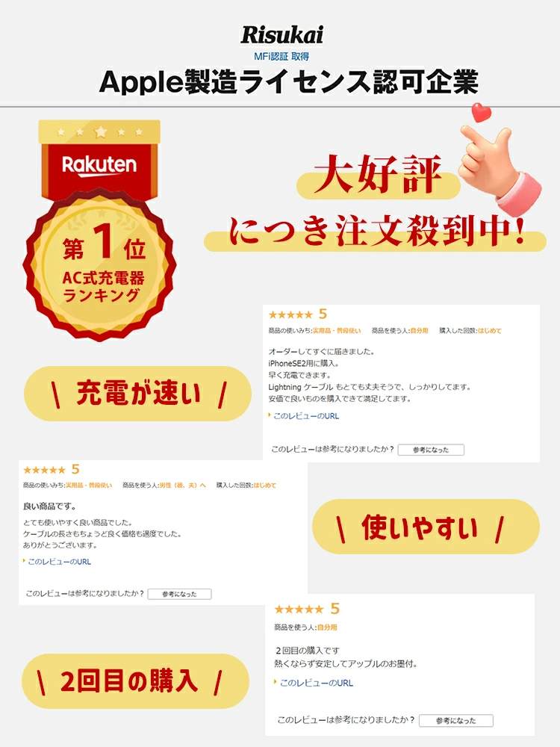Click the gold stars on the Rakuten ribbon
The image size is (560, 747).
pos(99,131)
